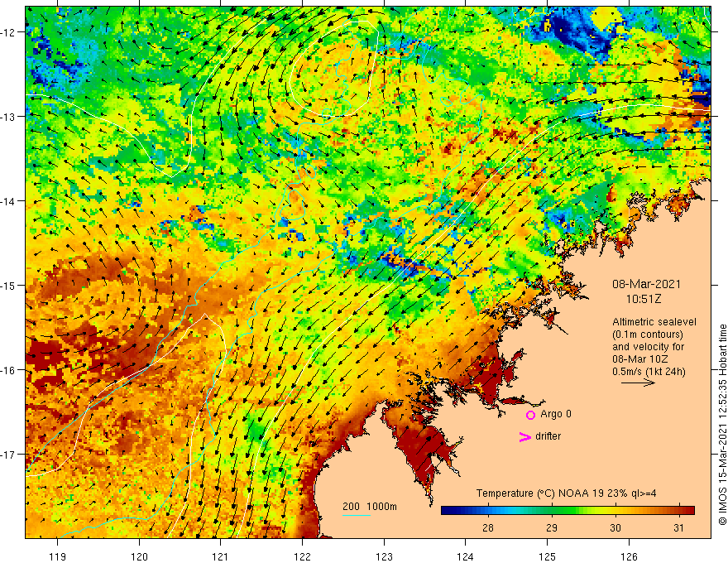Click the '08-Mar 10Z' text line
728x563 pixels.
click(640, 359)
